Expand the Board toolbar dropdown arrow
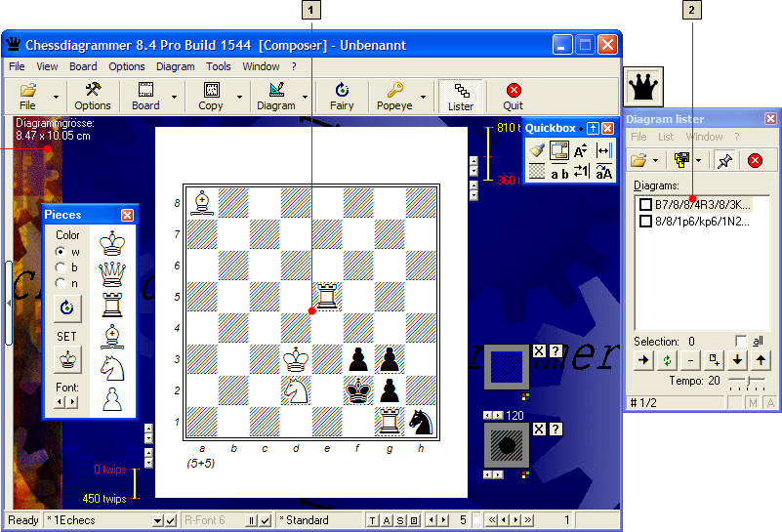The height and width of the screenshot is (532, 782). pos(174,98)
